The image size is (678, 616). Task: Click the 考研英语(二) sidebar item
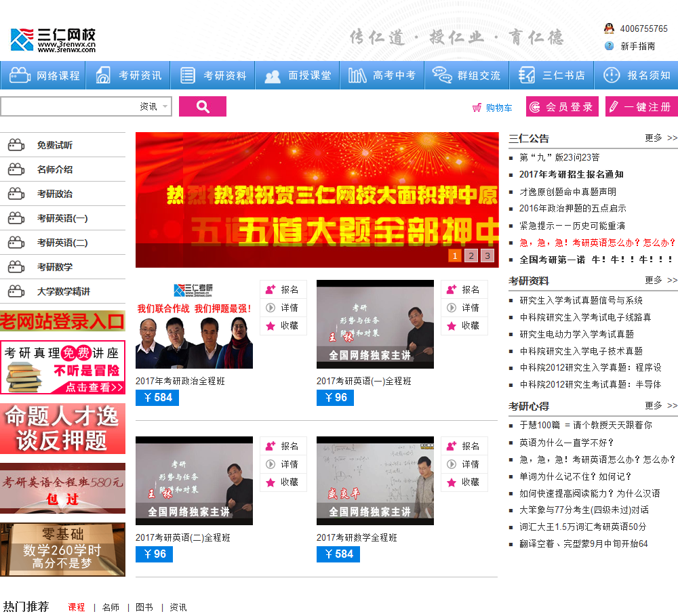[62, 243]
